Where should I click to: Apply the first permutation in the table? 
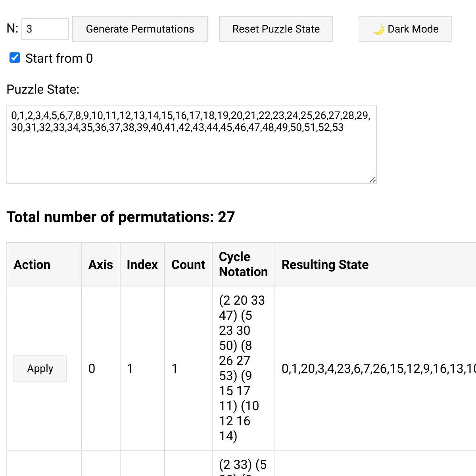pyautogui.click(x=40, y=369)
